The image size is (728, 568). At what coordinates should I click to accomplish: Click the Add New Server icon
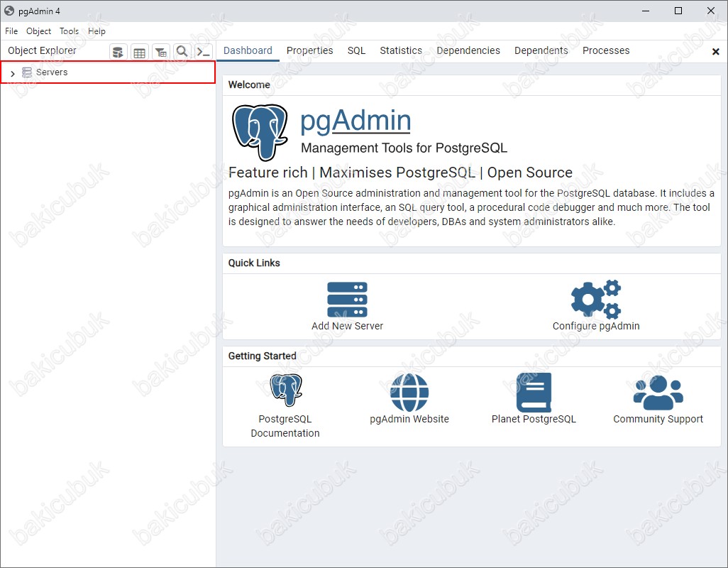click(347, 299)
